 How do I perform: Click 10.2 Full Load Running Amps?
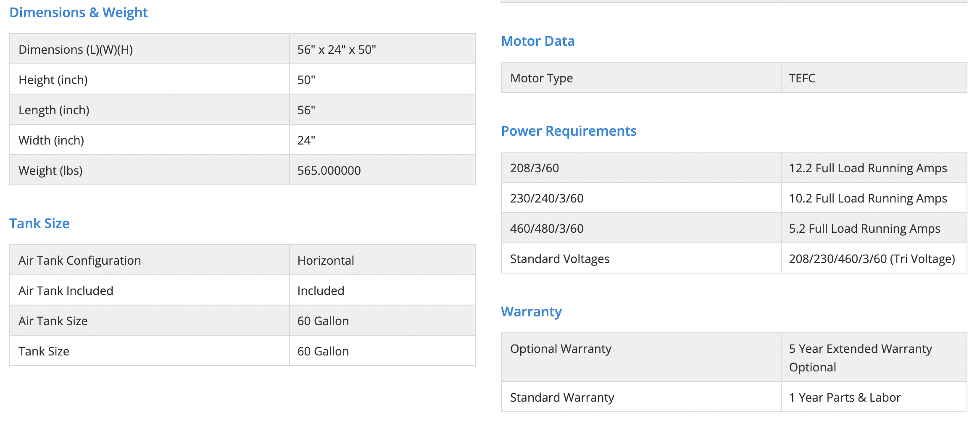(x=868, y=198)
